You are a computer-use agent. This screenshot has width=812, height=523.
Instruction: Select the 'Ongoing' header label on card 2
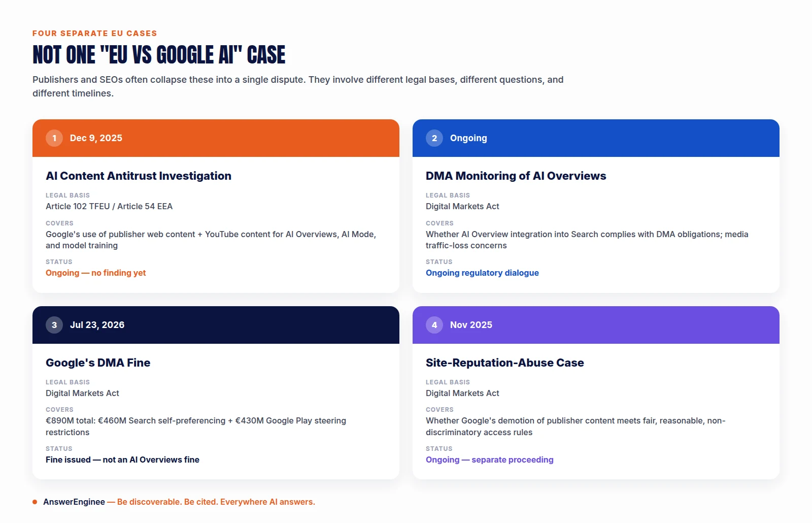[x=468, y=138]
